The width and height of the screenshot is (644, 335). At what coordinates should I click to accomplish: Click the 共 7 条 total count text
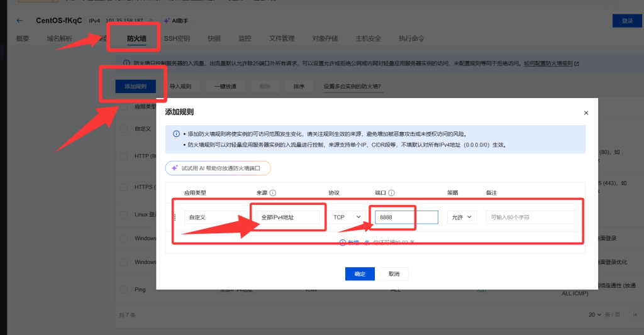tap(127, 316)
